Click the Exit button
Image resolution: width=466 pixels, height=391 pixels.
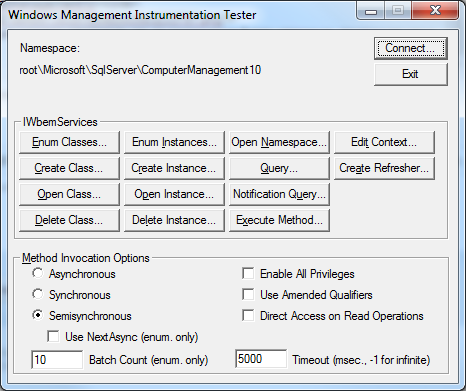click(x=411, y=74)
